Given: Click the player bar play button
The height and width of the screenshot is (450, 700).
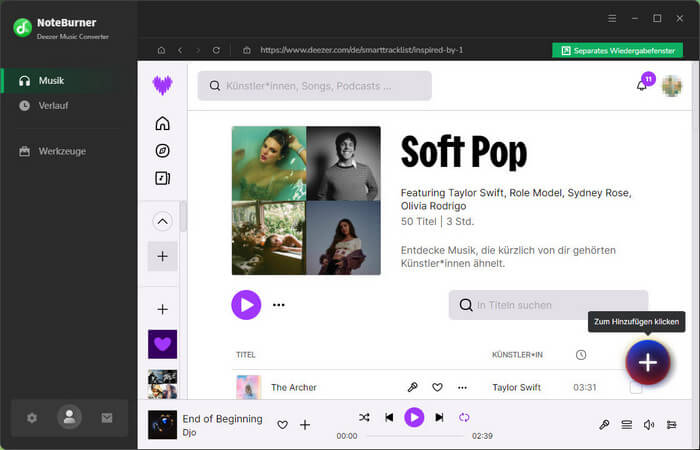Looking at the screenshot, I should 414,417.
